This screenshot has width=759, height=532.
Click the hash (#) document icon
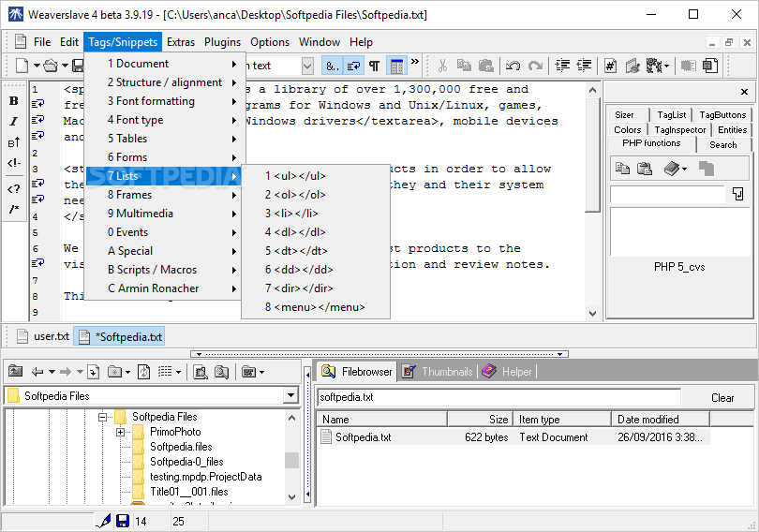point(610,66)
